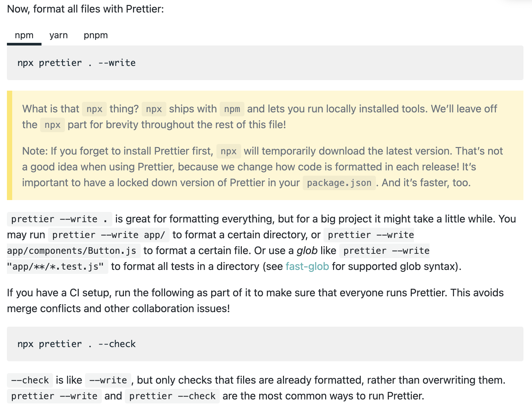Click the 'prettier --write app/' inline code

109,235
